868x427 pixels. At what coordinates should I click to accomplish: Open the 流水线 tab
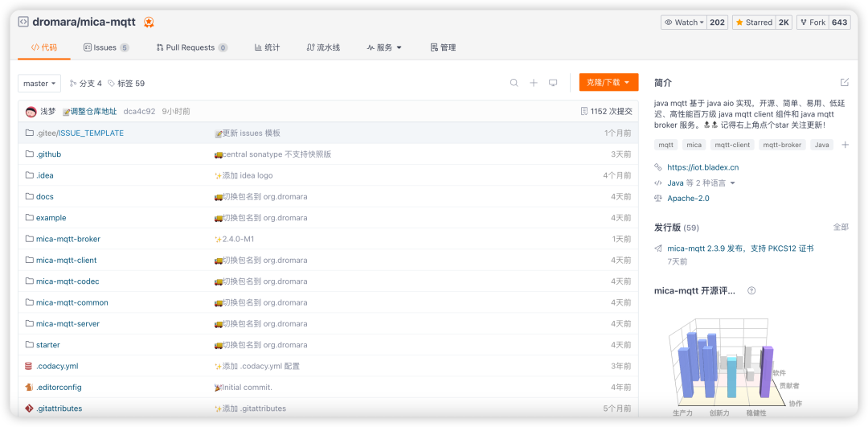(x=323, y=47)
